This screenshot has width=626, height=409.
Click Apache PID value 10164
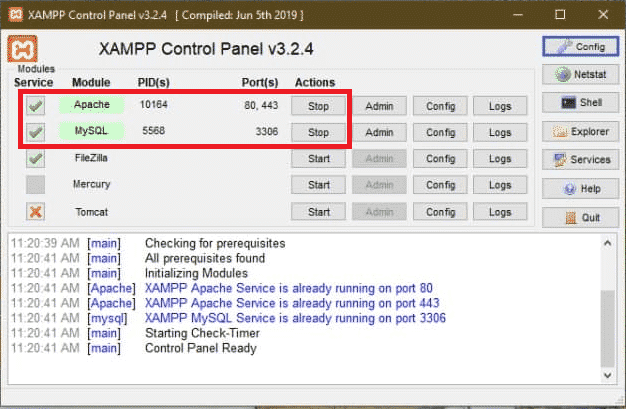[154, 105]
